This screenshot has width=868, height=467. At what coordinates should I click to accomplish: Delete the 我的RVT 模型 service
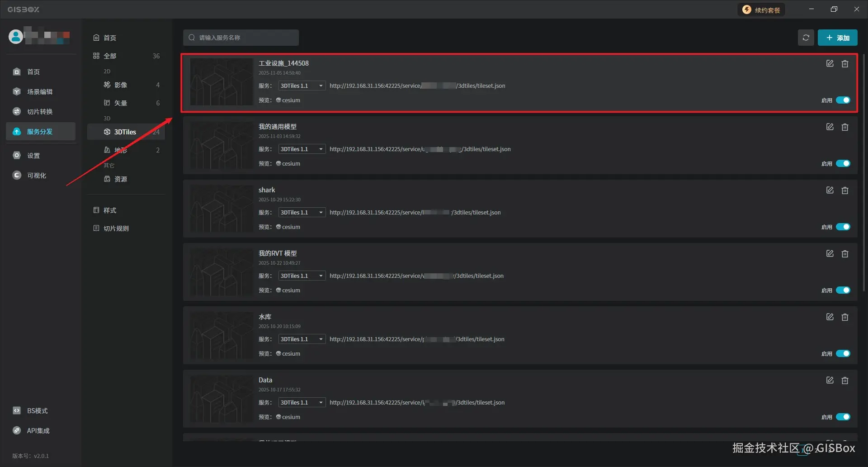pyautogui.click(x=844, y=254)
